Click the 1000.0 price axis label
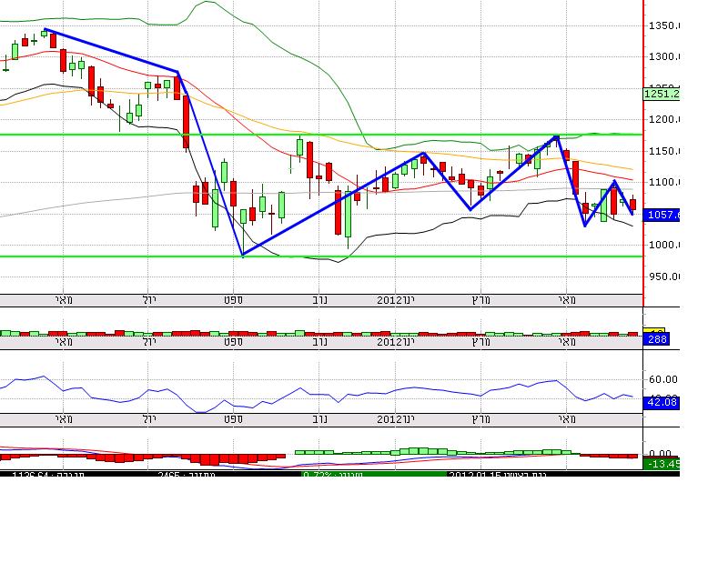The image size is (728, 583). (x=664, y=246)
